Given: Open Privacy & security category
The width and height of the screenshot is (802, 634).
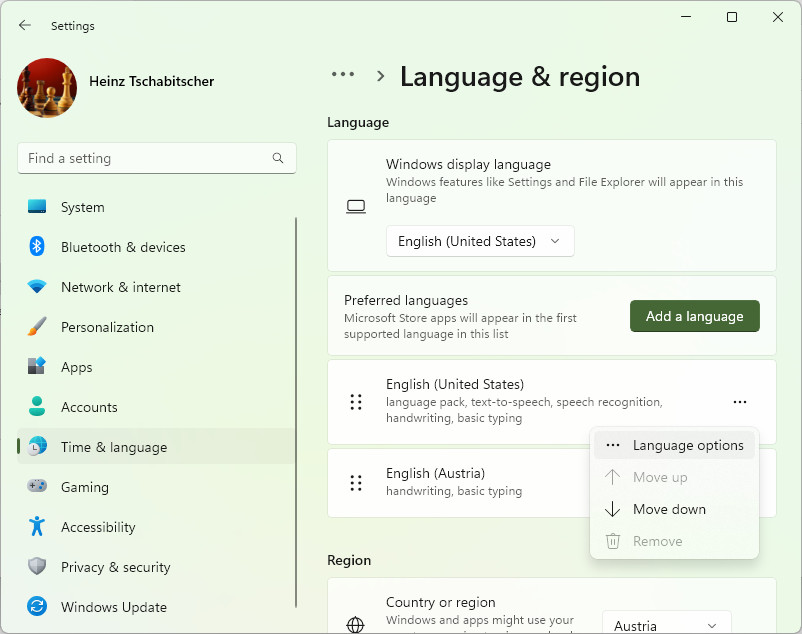Looking at the screenshot, I should pos(156,567).
